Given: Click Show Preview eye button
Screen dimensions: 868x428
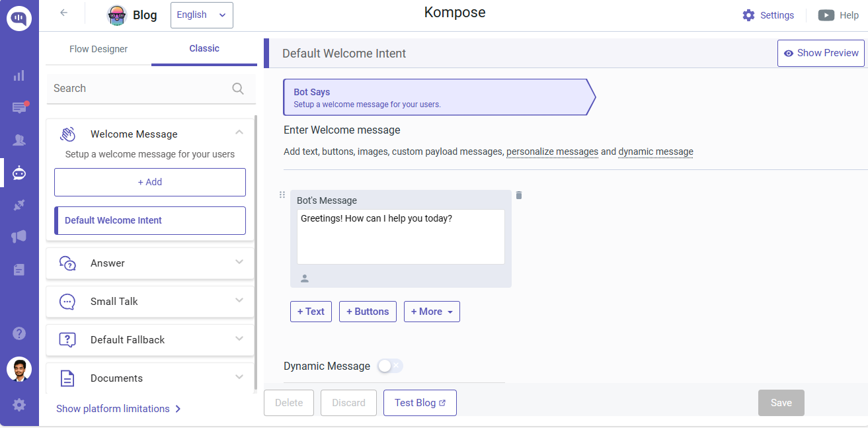Looking at the screenshot, I should click(x=820, y=53).
